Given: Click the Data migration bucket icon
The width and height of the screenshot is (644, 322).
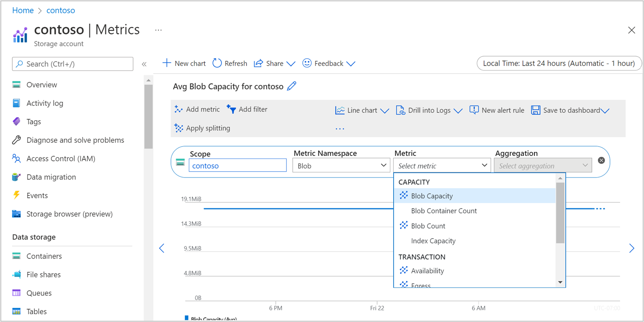Looking at the screenshot, I should coord(17,177).
